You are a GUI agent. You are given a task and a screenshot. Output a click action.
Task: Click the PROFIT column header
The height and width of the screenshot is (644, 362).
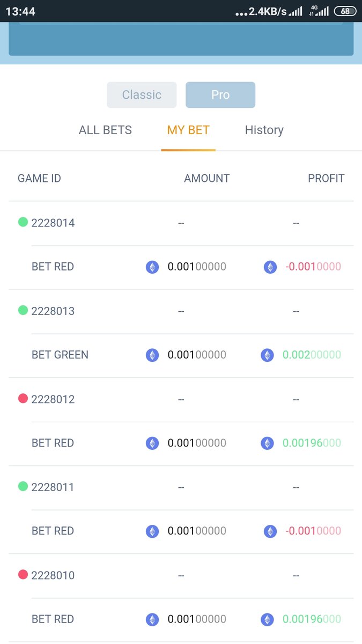pos(326,179)
